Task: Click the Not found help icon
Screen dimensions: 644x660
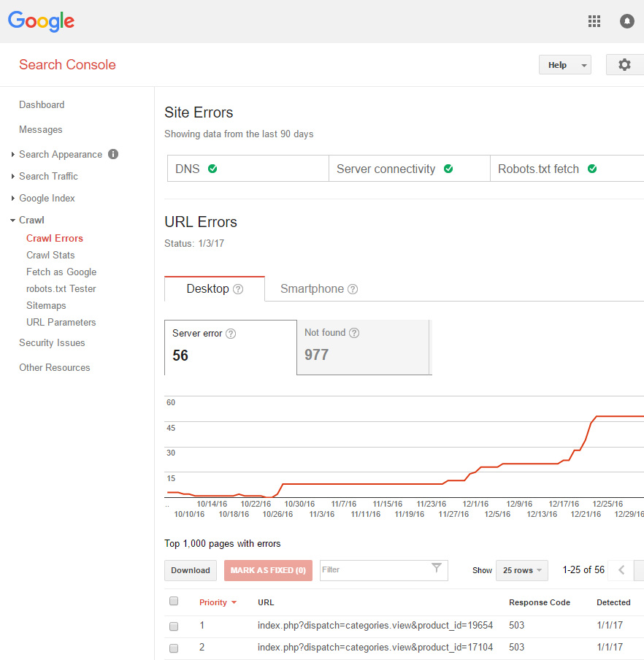Action: point(354,333)
